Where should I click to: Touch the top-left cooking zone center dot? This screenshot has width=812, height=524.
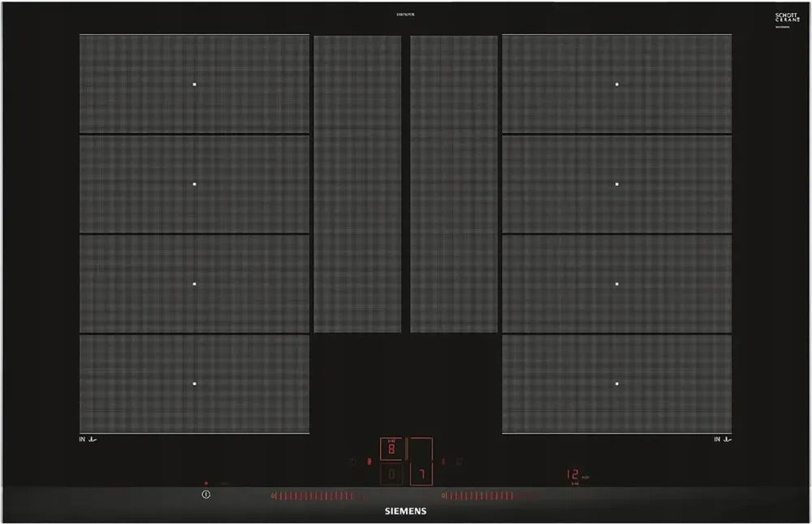pos(195,84)
